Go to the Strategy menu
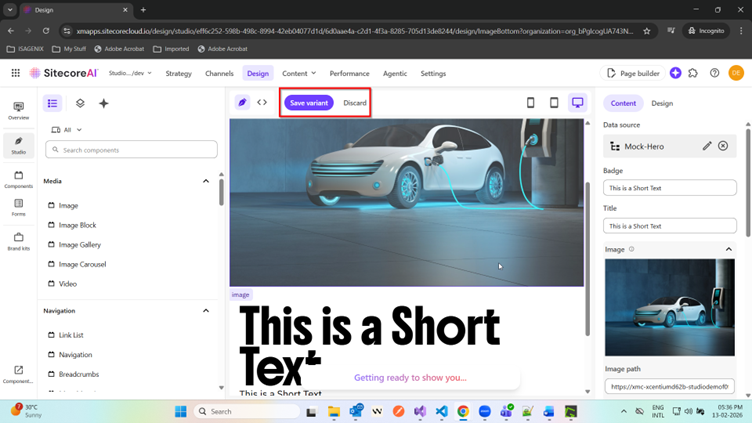Screen dimensions: 752x423 click(x=178, y=73)
